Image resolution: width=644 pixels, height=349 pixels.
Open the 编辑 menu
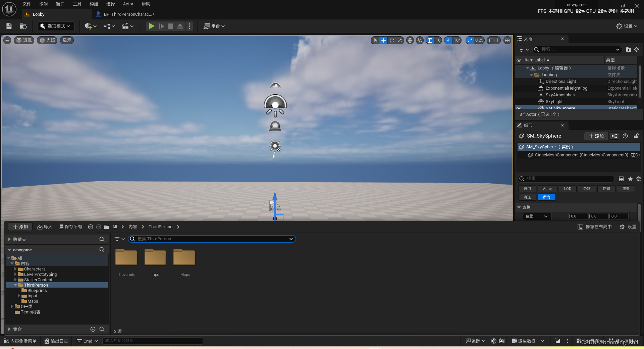(44, 4)
